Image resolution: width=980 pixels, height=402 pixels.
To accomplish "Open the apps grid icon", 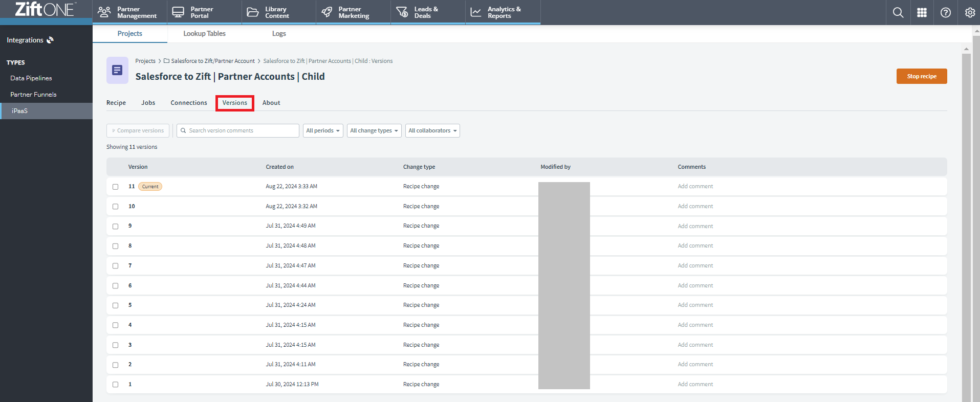I will [x=922, y=12].
